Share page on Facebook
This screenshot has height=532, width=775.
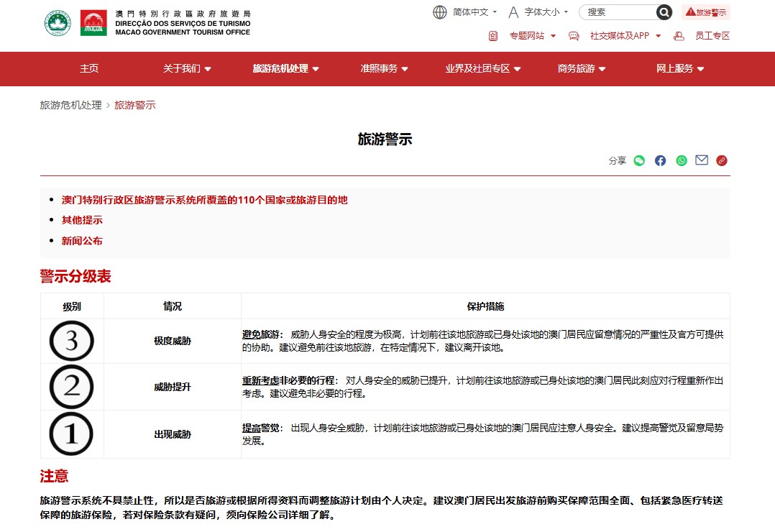660,160
